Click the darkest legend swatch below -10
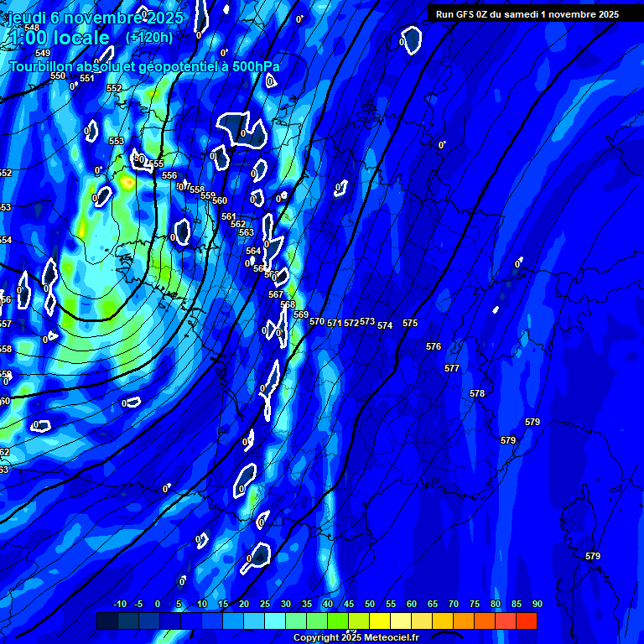The width and height of the screenshot is (644, 644). point(106,621)
